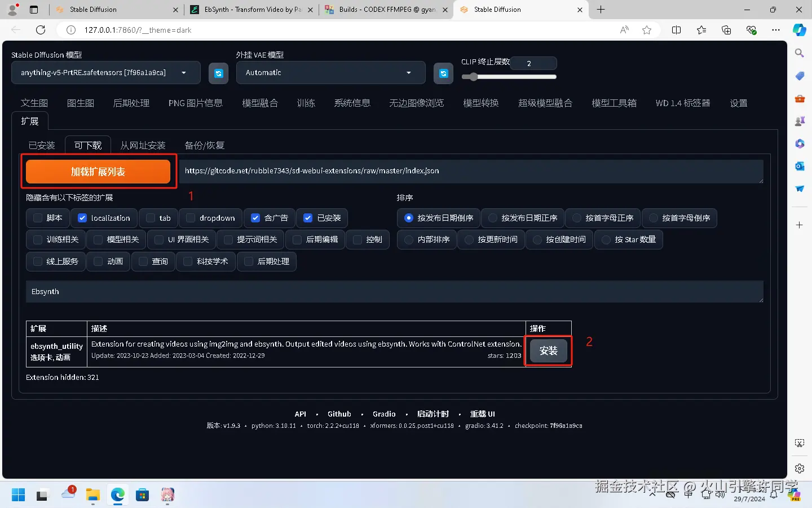Open the 设置 tab
This screenshot has width=812, height=508.
tap(739, 103)
